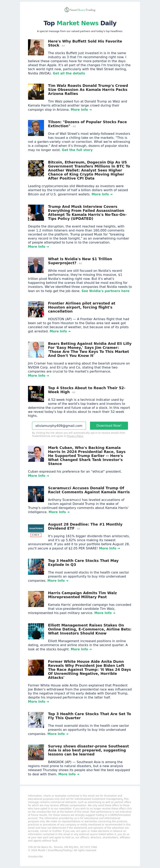
Task: Click the Download Now! button
Action: (x=109, y=426)
